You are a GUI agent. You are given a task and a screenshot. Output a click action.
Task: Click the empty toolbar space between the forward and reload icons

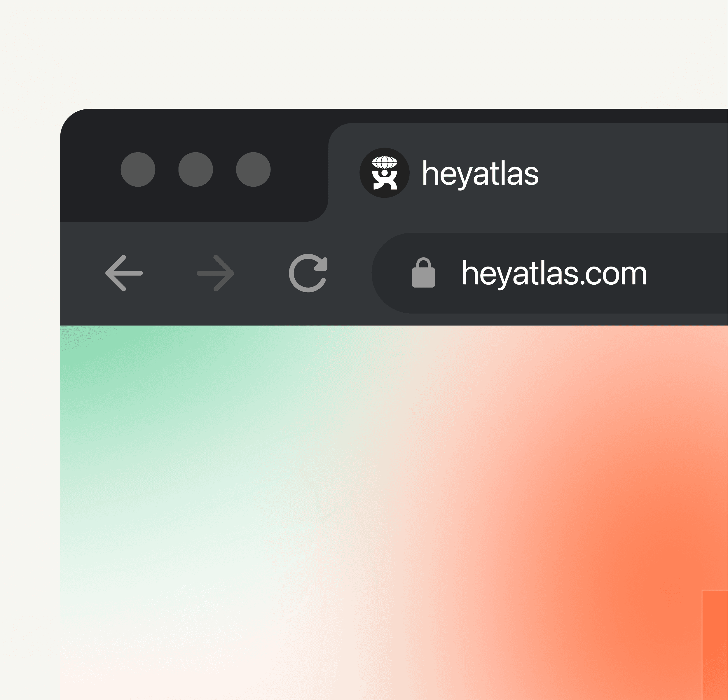point(261,273)
